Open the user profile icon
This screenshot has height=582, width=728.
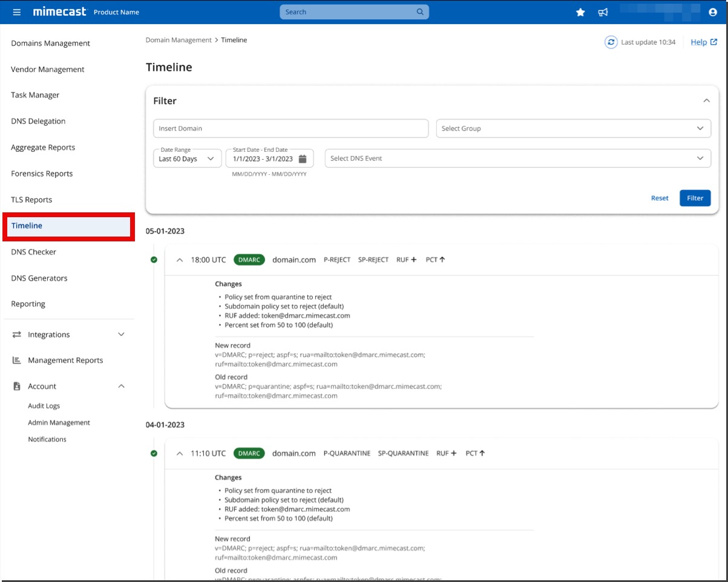pyautogui.click(x=712, y=12)
